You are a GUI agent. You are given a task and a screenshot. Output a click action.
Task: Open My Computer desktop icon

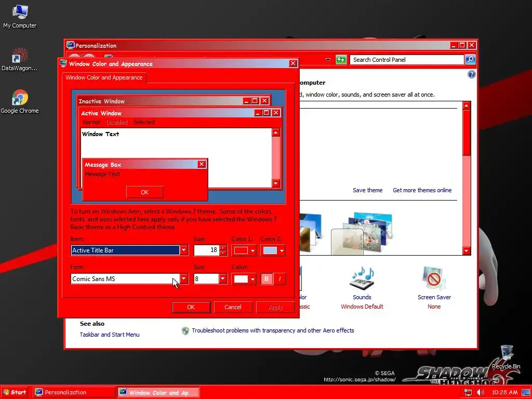[x=20, y=16]
